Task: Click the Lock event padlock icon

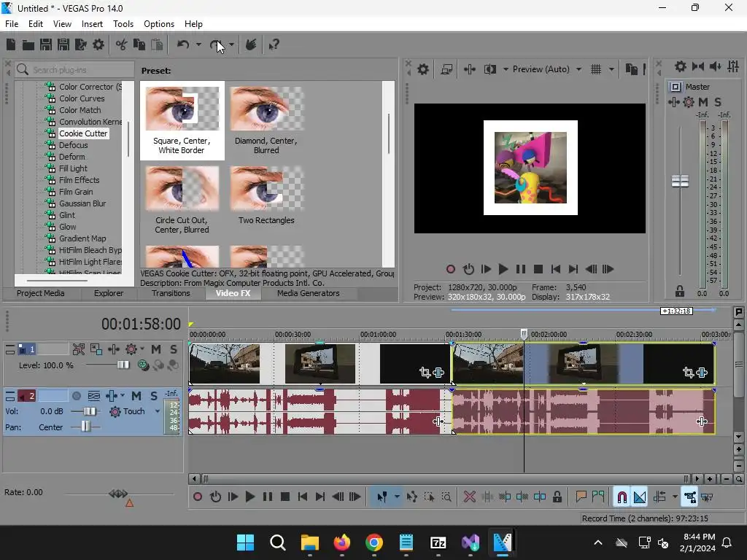Action: point(557,497)
